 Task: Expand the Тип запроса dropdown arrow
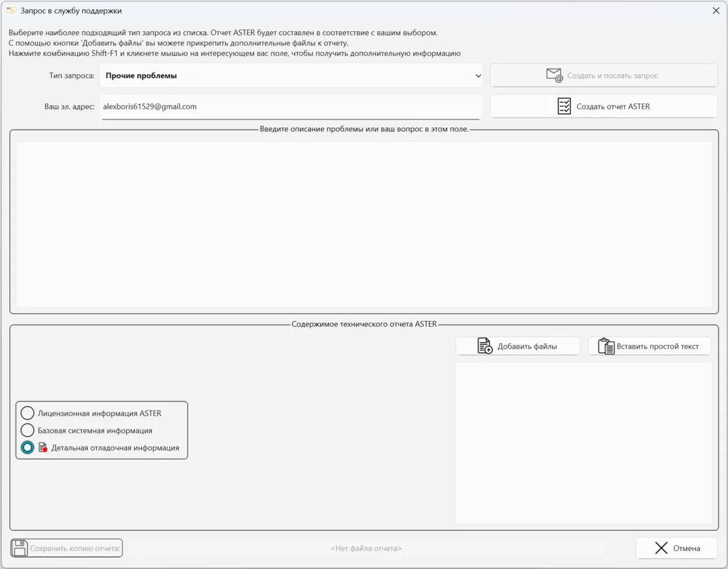pyautogui.click(x=478, y=76)
